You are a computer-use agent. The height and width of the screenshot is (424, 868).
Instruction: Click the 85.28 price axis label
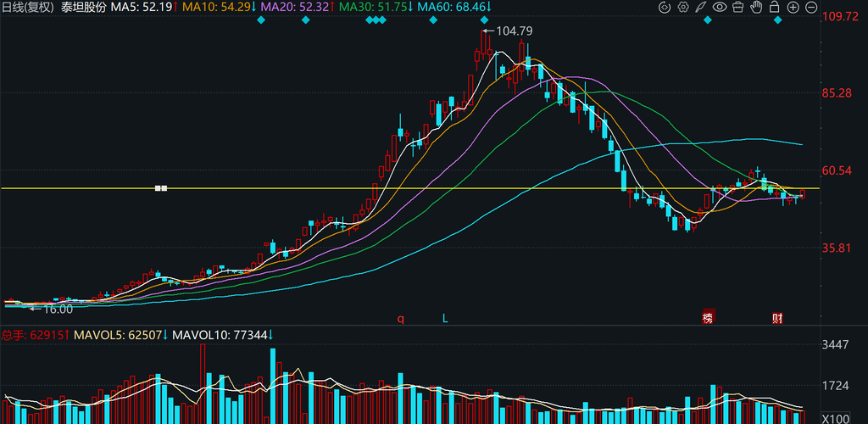tap(837, 93)
